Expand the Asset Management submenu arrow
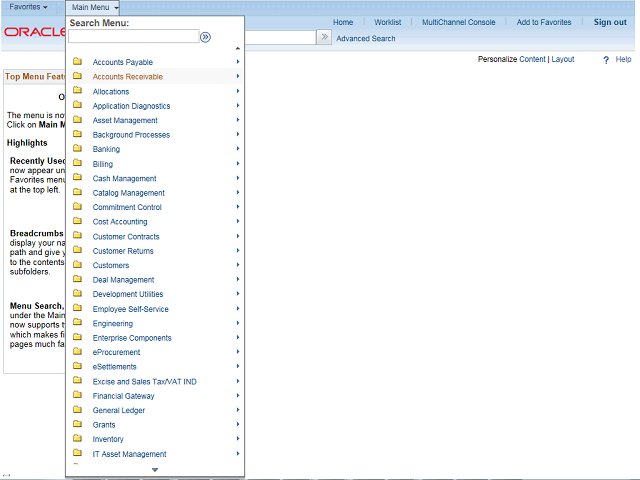 point(238,120)
